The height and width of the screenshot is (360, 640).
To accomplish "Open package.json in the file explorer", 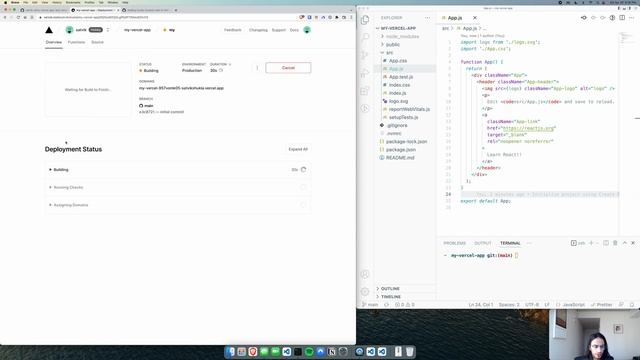I will tap(401, 149).
